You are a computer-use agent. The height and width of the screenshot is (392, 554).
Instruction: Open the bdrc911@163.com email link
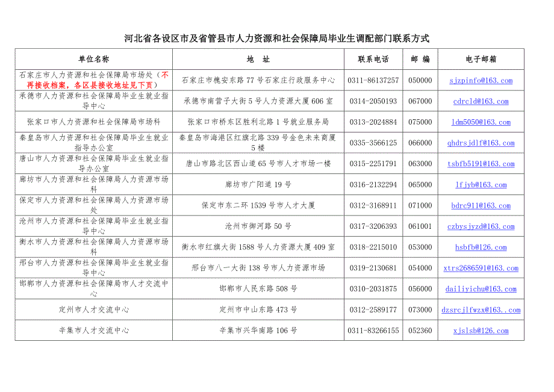[x=481, y=206]
